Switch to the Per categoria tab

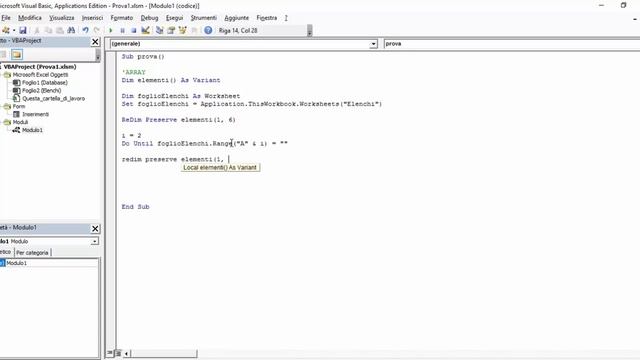(x=32, y=253)
